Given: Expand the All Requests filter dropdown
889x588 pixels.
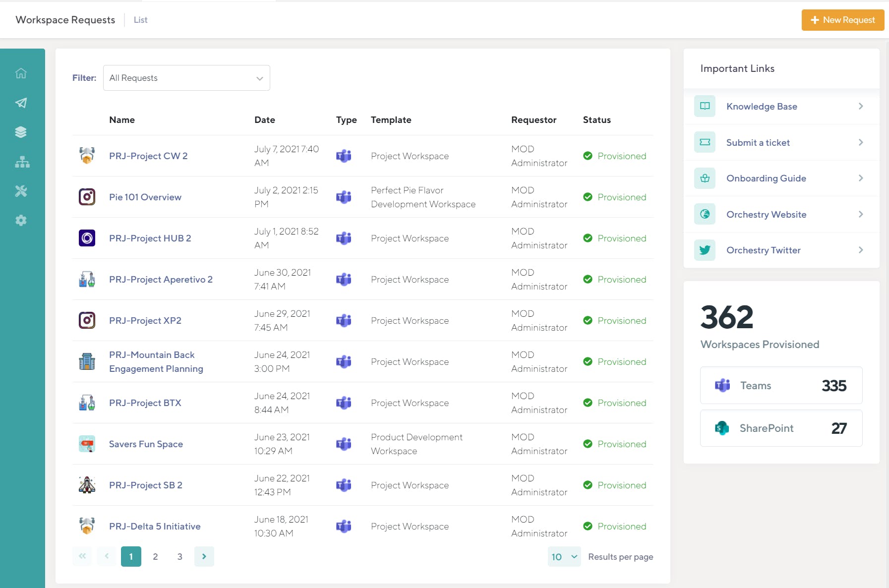Looking at the screenshot, I should (186, 78).
